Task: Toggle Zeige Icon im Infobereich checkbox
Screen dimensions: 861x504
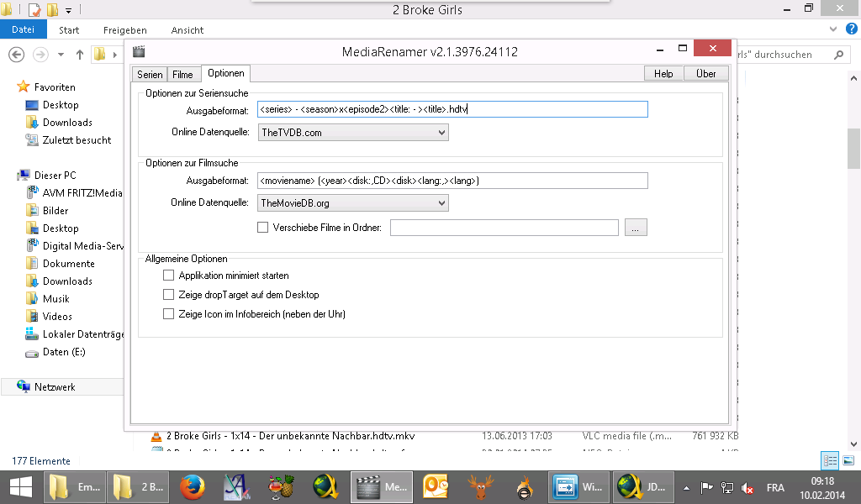Action: pos(168,313)
